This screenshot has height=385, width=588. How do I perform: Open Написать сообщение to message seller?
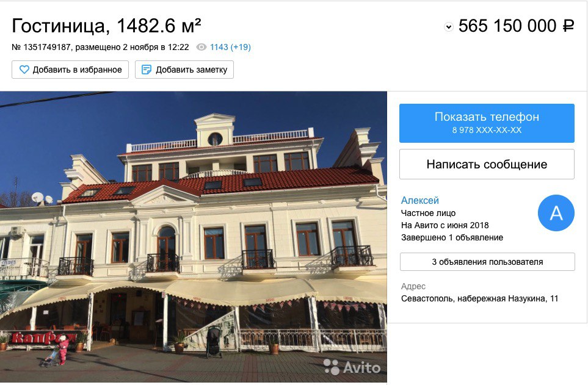(x=487, y=164)
